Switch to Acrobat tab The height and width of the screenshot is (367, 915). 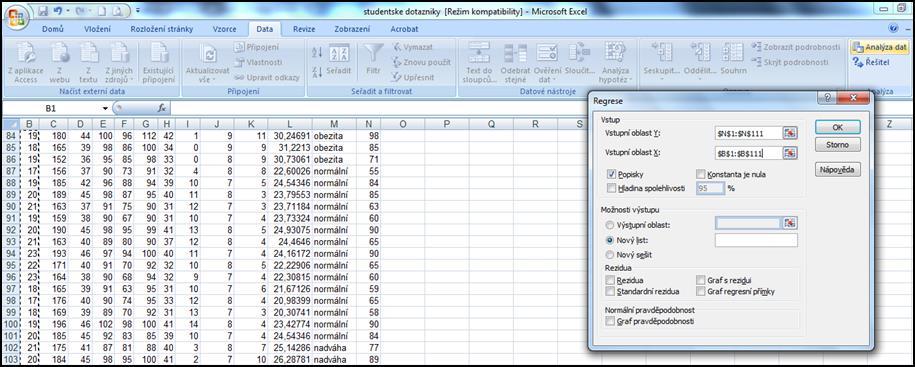[x=404, y=29]
